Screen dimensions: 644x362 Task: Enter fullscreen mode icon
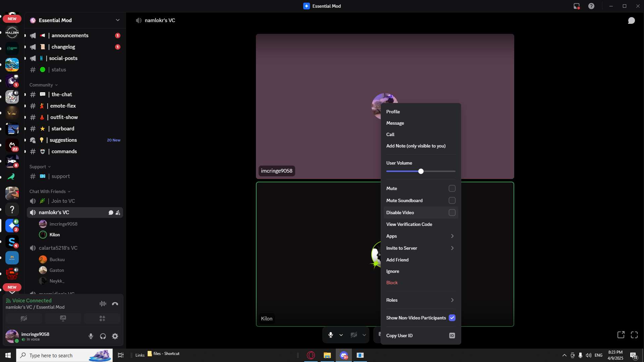coord(634,335)
